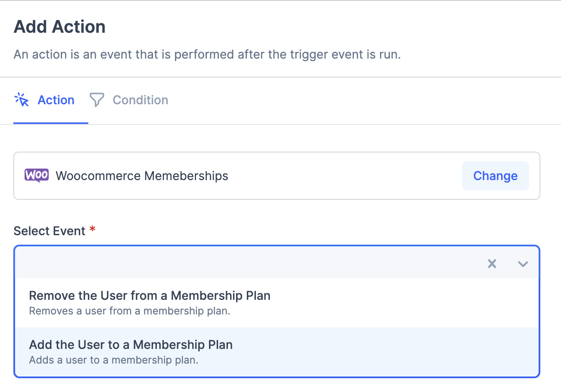This screenshot has height=392, width=561.
Task: Click the Action tab's spark pointer icon
Action: click(x=22, y=100)
